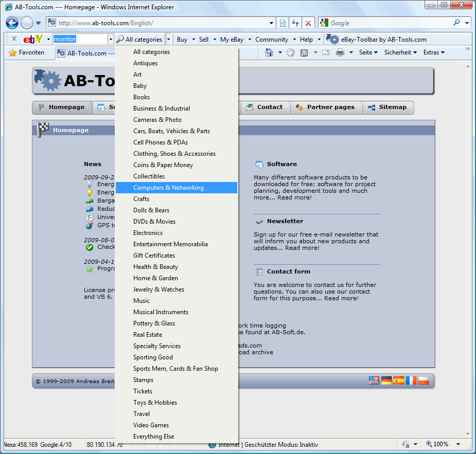Switch site language via German flag
The width and height of the screenshot is (476, 454).
point(386,380)
